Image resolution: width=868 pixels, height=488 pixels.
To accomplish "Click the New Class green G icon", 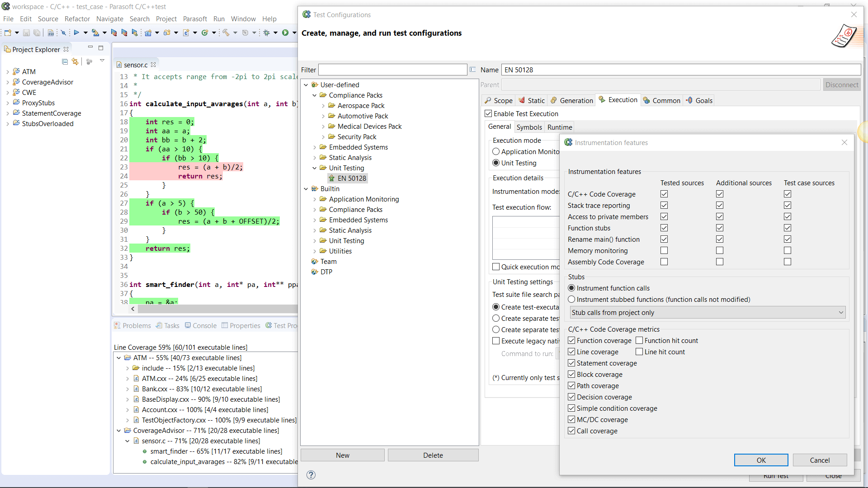I will tap(205, 33).
